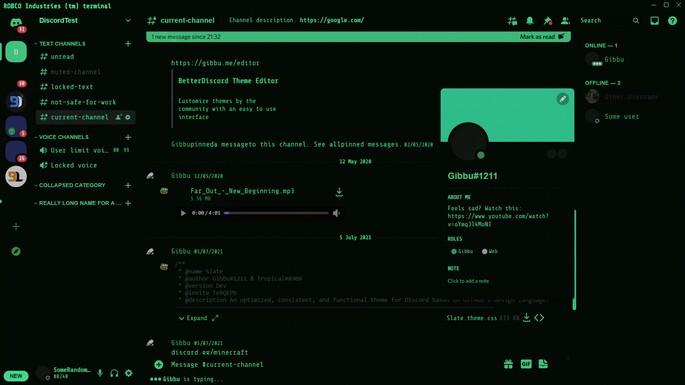Screen dimensions: 685x385
Task: Click Gibbu role color dot
Action: [453, 251]
